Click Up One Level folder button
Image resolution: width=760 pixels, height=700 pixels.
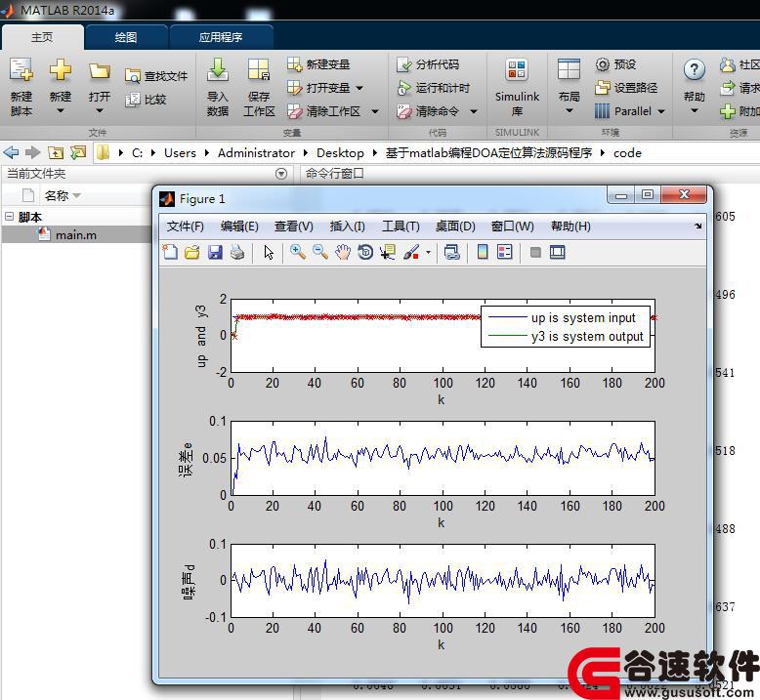56,152
